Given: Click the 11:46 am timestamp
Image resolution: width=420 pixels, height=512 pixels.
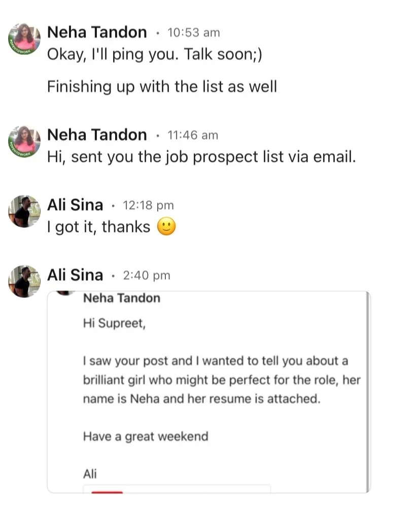Looking at the screenshot, I should coord(192,135).
